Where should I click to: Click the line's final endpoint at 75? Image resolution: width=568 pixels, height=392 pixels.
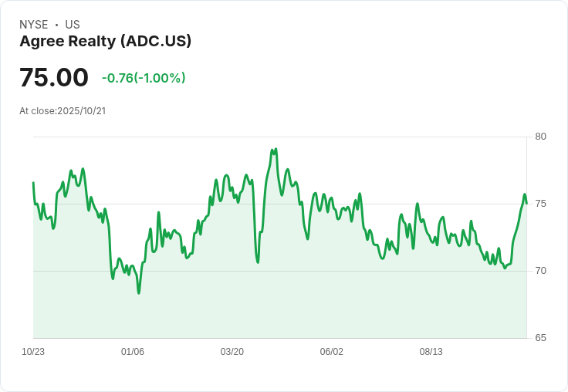tap(526, 203)
